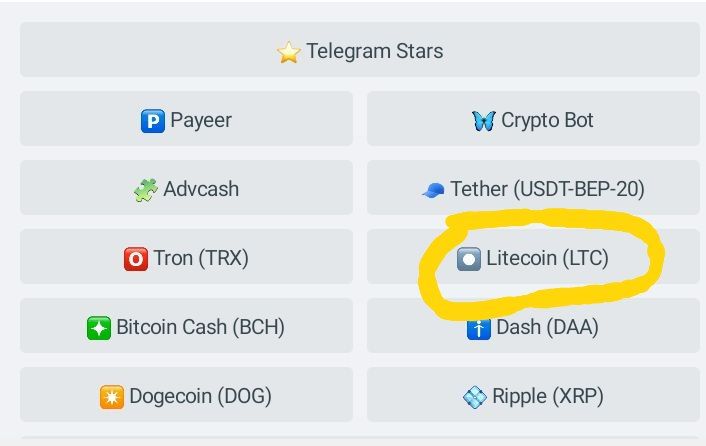706x446 pixels.
Task: Pick the Advcash payment button
Action: (187, 189)
